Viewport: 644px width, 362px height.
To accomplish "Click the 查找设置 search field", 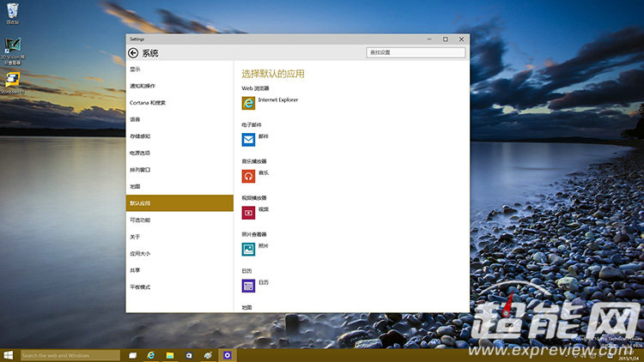I will click(416, 52).
